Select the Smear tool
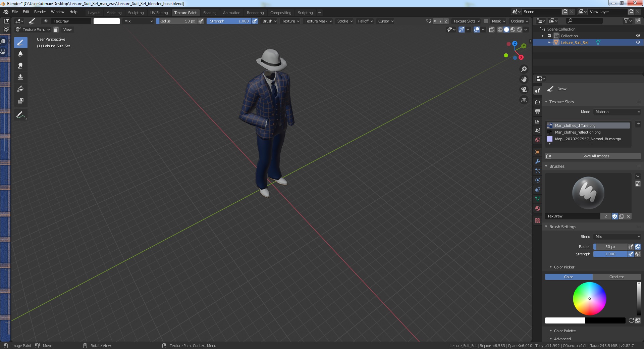 tap(20, 65)
